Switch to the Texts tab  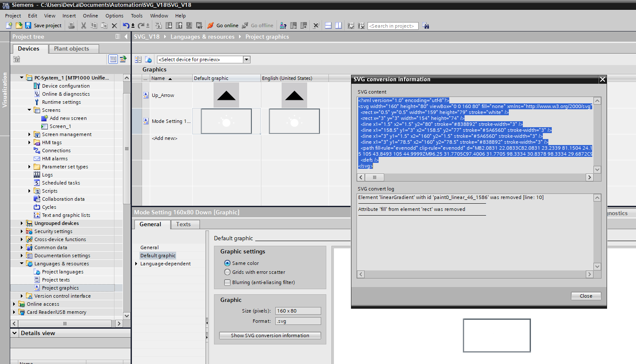pyautogui.click(x=183, y=224)
